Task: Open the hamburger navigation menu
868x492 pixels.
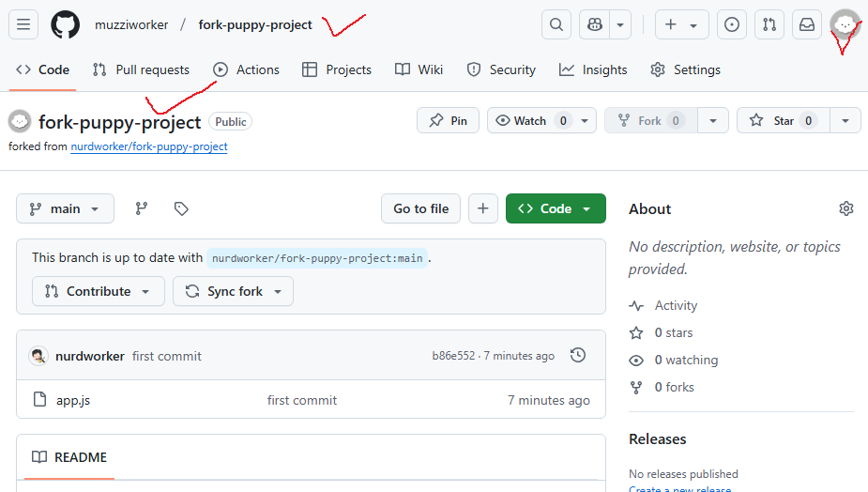Action: (x=23, y=24)
